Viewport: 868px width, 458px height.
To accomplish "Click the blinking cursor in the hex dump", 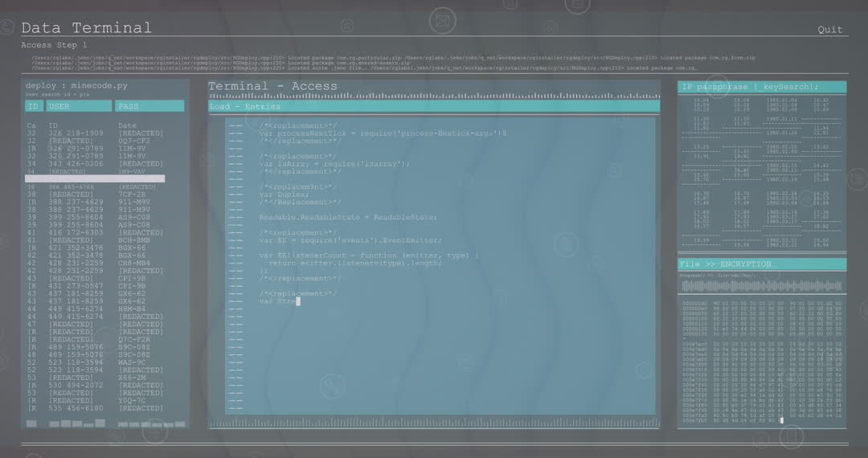I will (x=780, y=420).
